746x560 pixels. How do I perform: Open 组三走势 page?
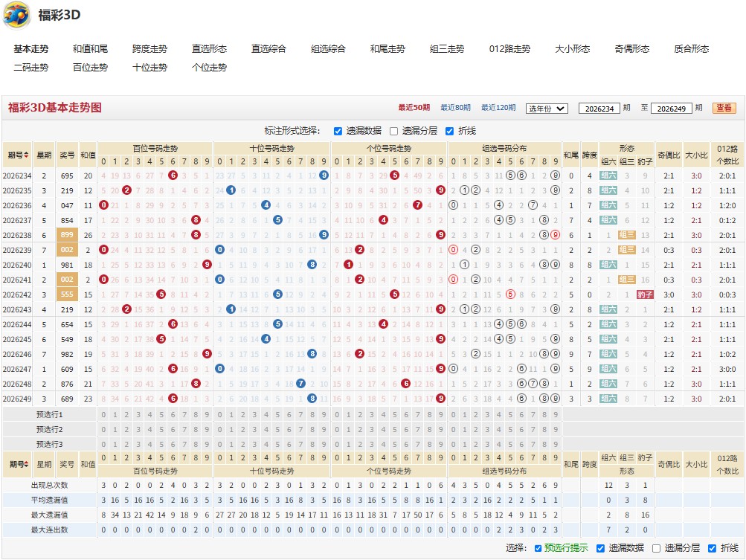tap(447, 48)
